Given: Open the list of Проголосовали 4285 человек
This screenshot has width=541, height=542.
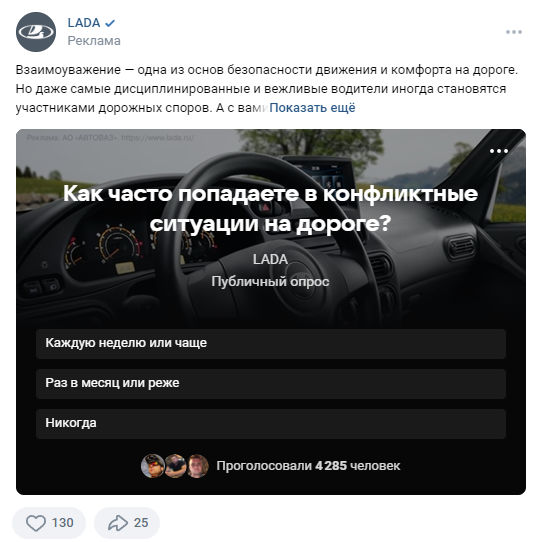Looking at the screenshot, I should point(308,466).
